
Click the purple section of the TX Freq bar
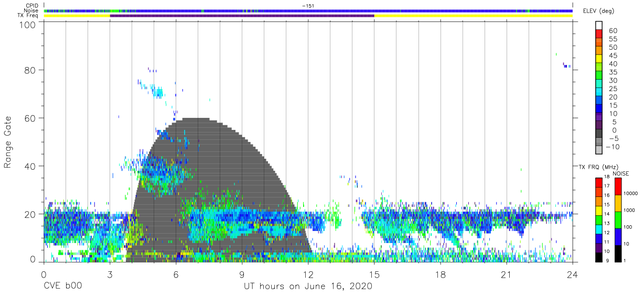[242, 16]
